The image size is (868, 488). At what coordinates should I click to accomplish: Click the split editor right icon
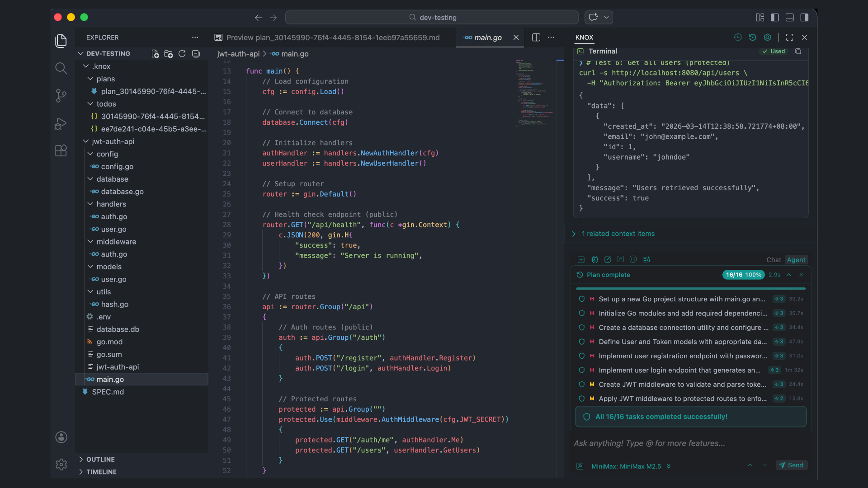click(x=536, y=38)
